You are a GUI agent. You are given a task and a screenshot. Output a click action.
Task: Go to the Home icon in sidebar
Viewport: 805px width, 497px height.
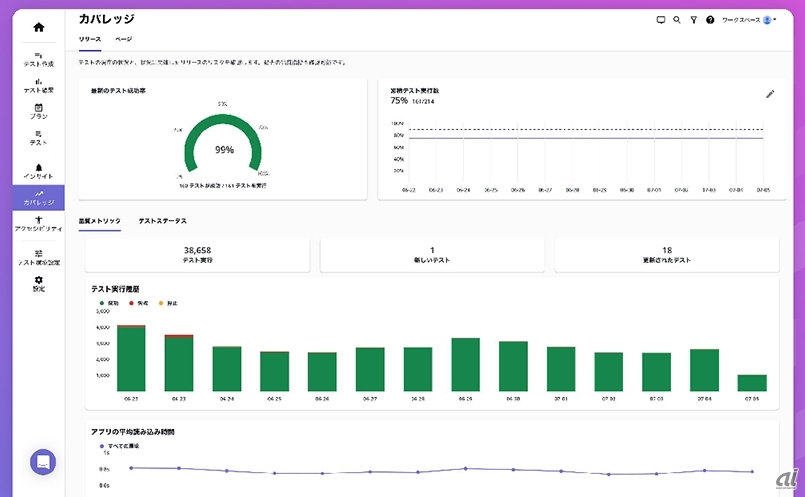[38, 27]
